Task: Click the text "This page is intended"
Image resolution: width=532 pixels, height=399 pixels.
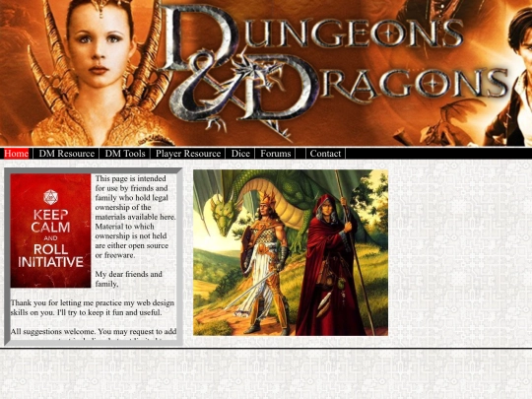Action: coord(131,178)
